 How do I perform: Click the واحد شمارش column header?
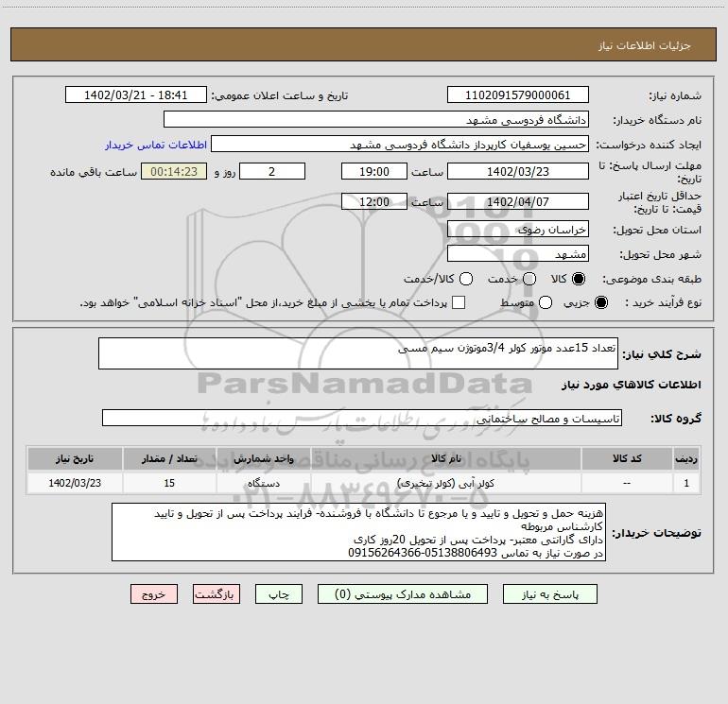pyautogui.click(x=263, y=458)
